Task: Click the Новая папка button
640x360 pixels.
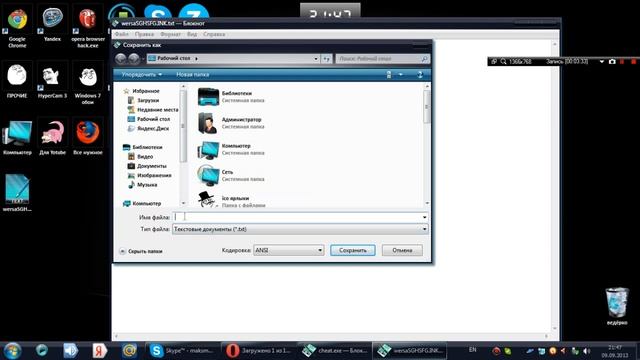Action: (x=193, y=75)
